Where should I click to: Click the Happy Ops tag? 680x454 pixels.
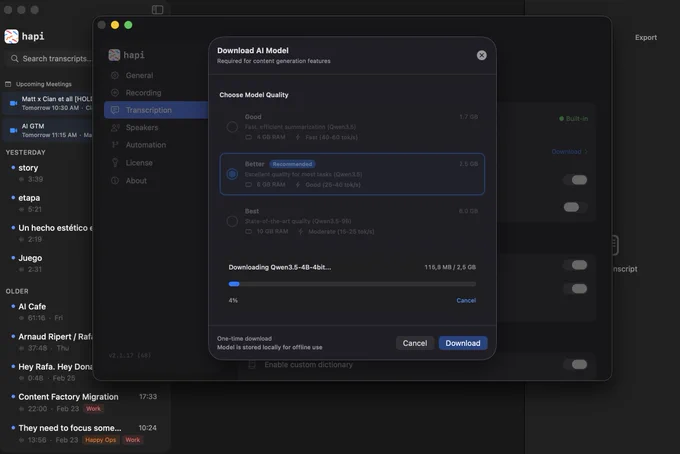click(101, 440)
